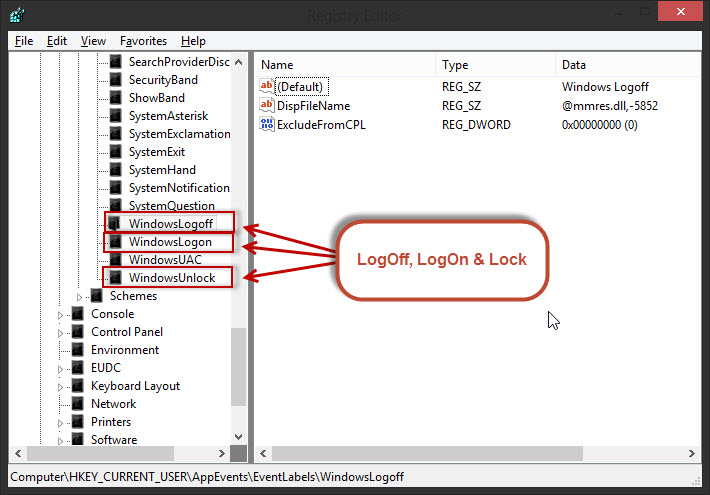The height and width of the screenshot is (495, 710).
Task: Select the SecurityBand key folder icon
Action: pos(116,80)
